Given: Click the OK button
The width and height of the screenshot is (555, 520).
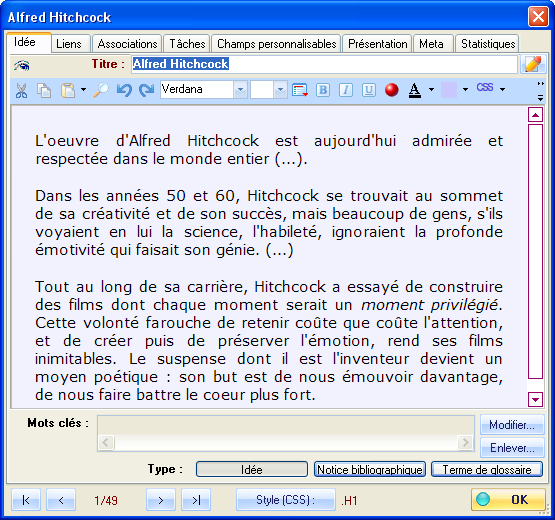Looking at the screenshot, I should [x=508, y=499].
